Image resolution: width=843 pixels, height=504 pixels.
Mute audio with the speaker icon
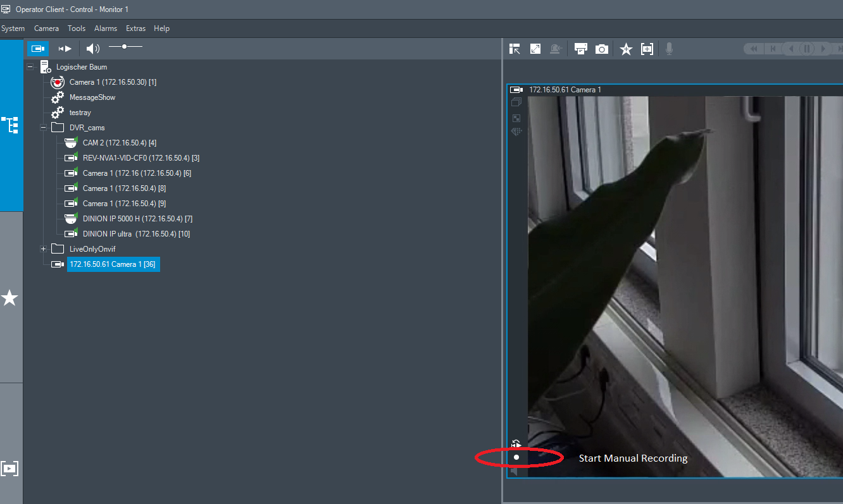pos(94,48)
